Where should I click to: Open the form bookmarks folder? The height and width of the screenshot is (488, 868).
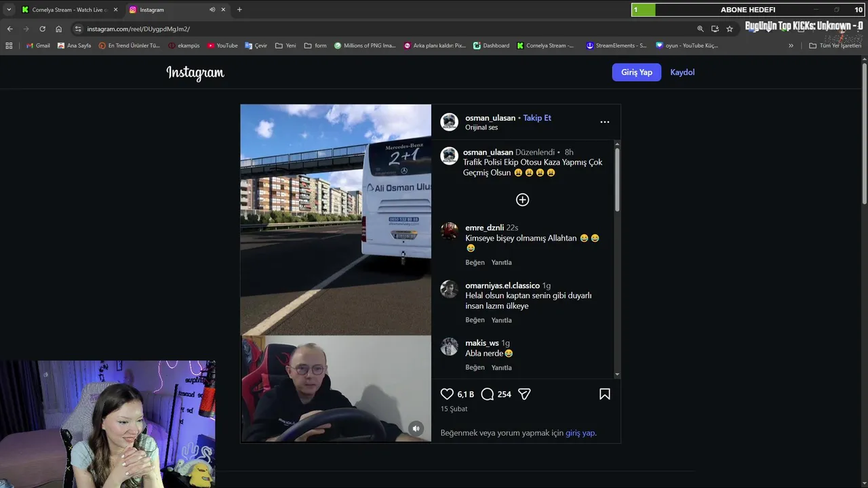click(x=315, y=45)
